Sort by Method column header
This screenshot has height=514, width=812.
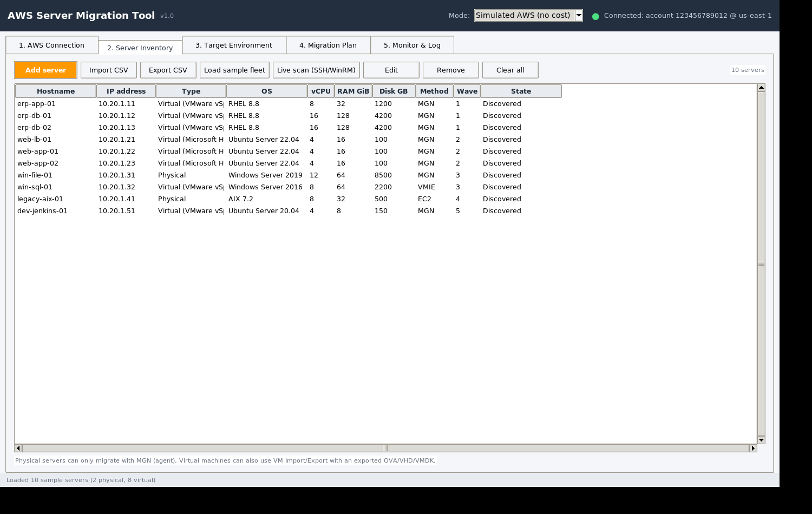tap(434, 91)
